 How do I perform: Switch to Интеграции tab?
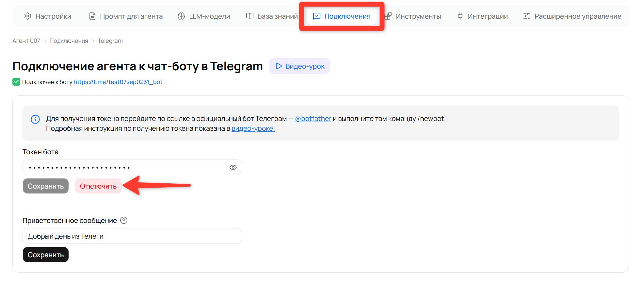(482, 16)
